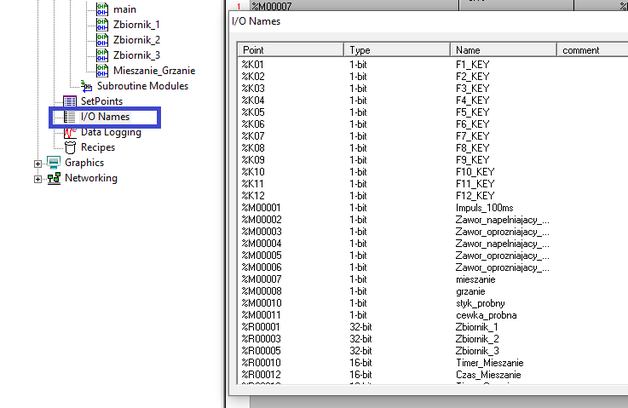Select I/O Names in project tree
Image resolution: width=628 pixels, height=408 pixels.
[104, 117]
